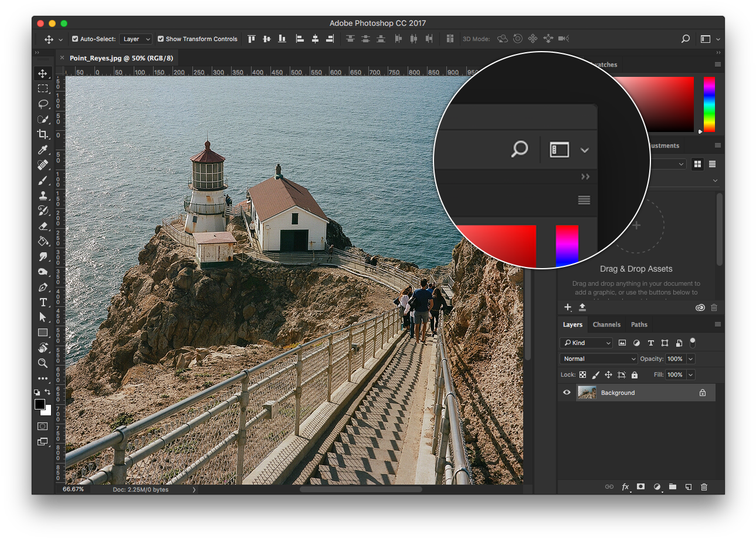This screenshot has width=756, height=538.
Task: Create a new group folder icon
Action: [673, 487]
